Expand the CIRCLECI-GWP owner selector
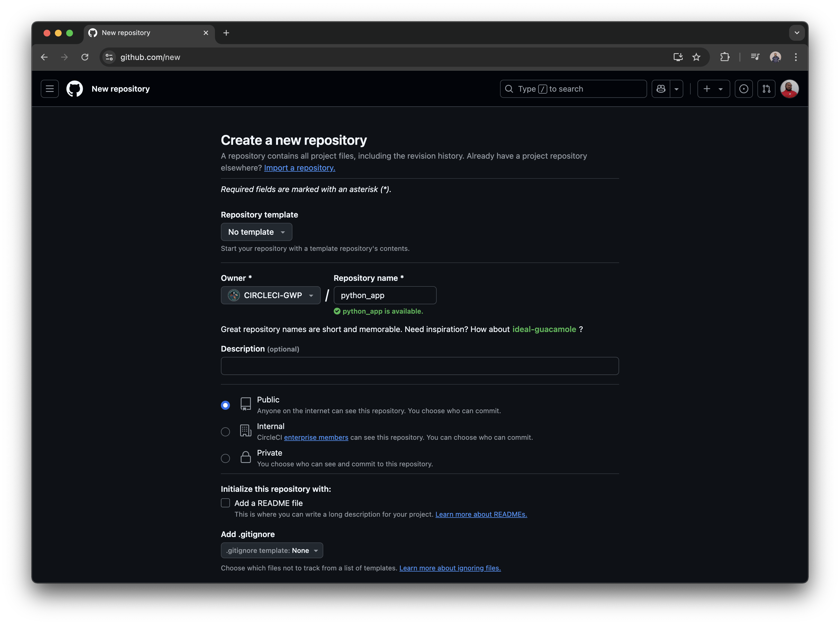The width and height of the screenshot is (840, 625). (271, 295)
